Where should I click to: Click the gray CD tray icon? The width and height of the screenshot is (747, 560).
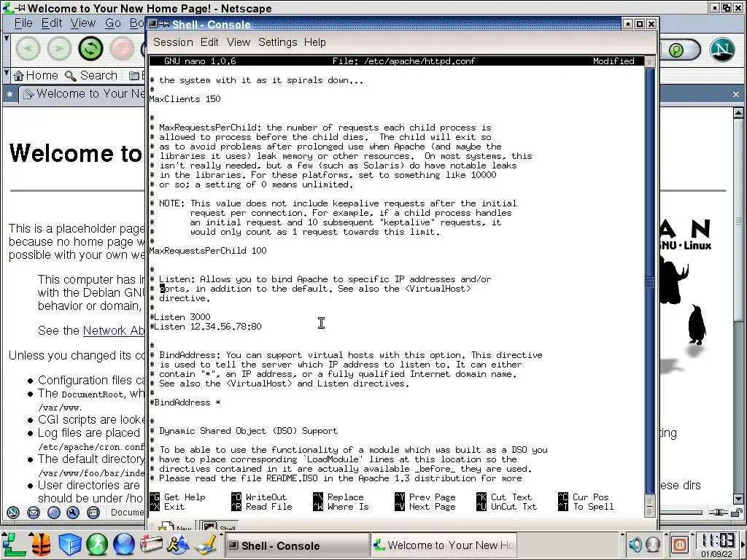(653, 544)
